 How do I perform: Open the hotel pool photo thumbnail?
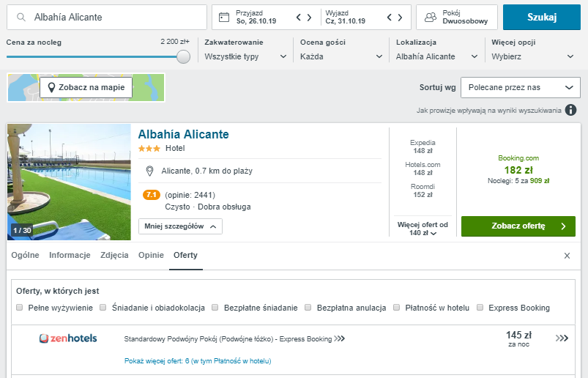point(69,182)
